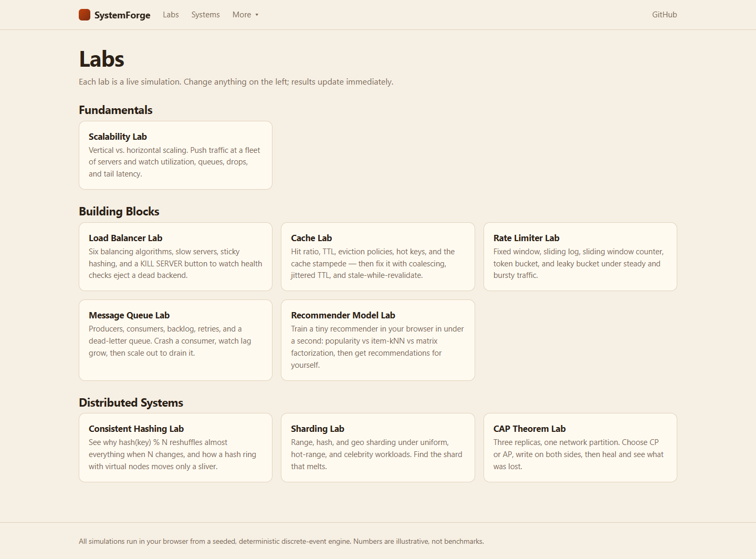756x559 pixels.
Task: Click the SystemForge orange logo icon
Action: click(85, 15)
